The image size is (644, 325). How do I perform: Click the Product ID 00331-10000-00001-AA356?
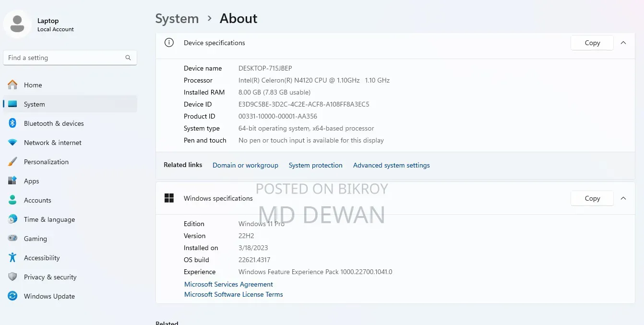tap(278, 116)
